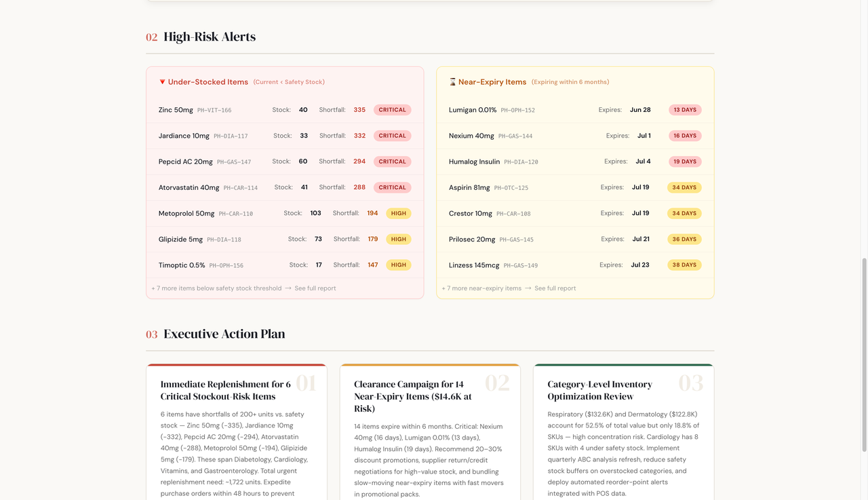Select the Metoprolol 50mg item name
The height and width of the screenshot is (500, 868).
pos(186,213)
